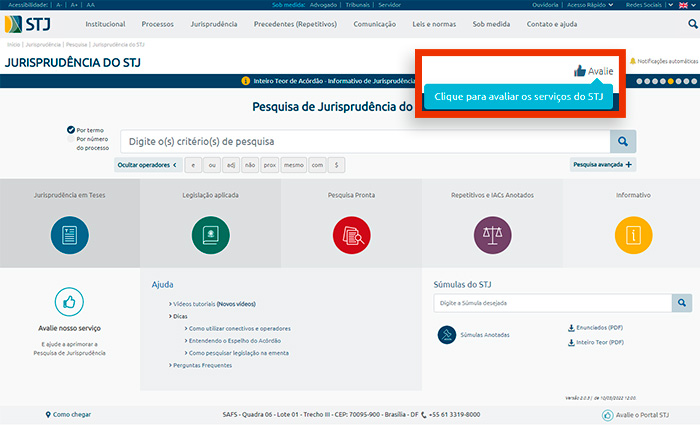Open the Comunicação menu
The height and width of the screenshot is (427, 700).
coord(375,24)
